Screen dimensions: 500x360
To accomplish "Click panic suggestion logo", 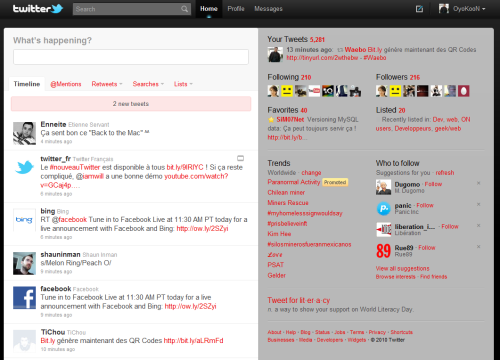I will 383,208.
